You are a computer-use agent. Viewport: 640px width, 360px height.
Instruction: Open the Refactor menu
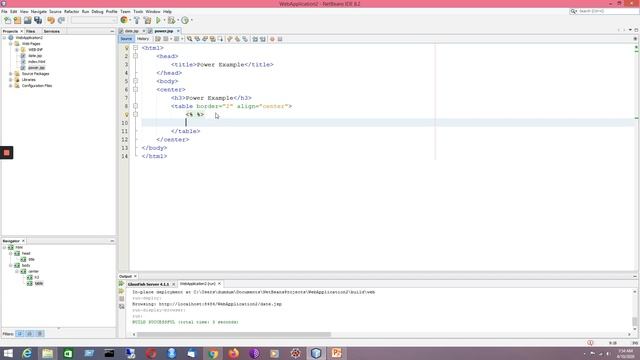click(71, 11)
